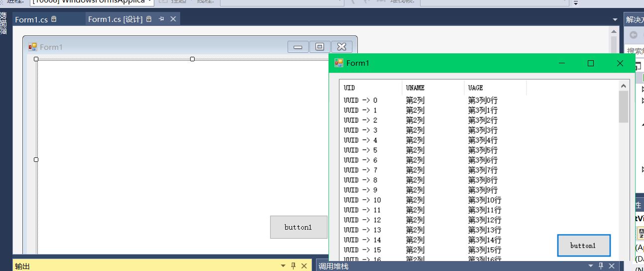Viewport: 644px width, 271px height.
Task: Close the Form1.cs [设计] tab
Action: 173,19
